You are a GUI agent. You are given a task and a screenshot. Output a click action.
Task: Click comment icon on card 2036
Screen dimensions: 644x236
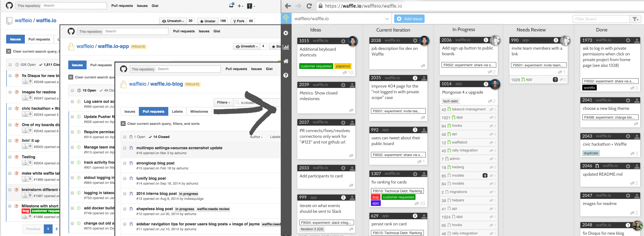pos(490,72)
